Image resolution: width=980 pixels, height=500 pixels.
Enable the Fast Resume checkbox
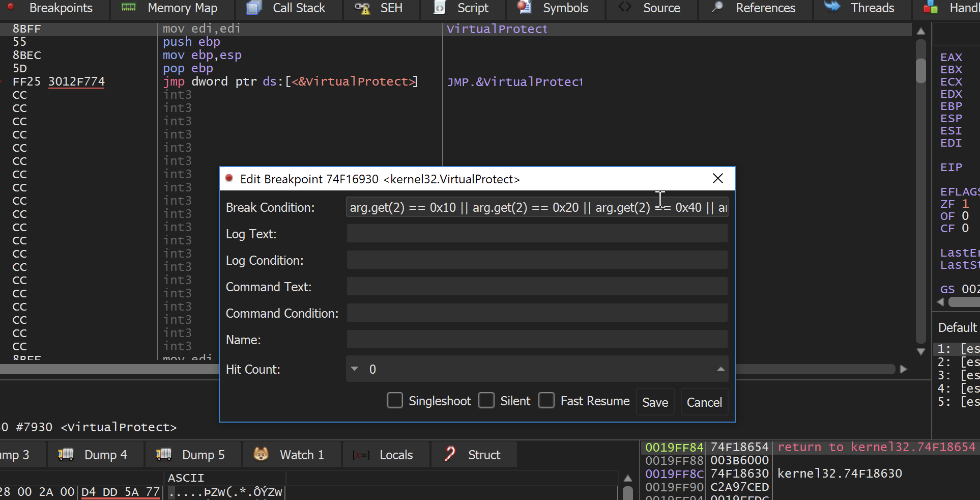(x=546, y=401)
